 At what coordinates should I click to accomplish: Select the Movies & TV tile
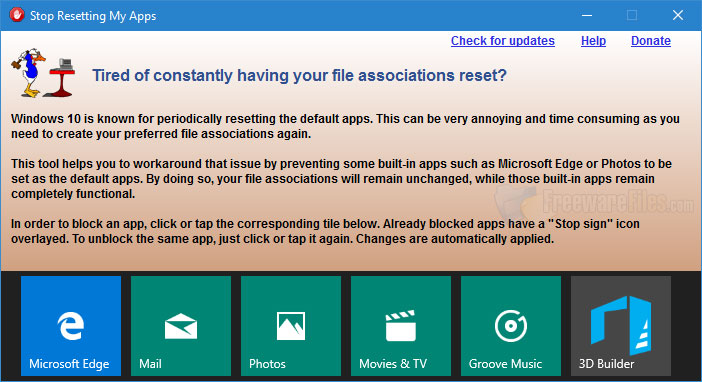click(401, 326)
